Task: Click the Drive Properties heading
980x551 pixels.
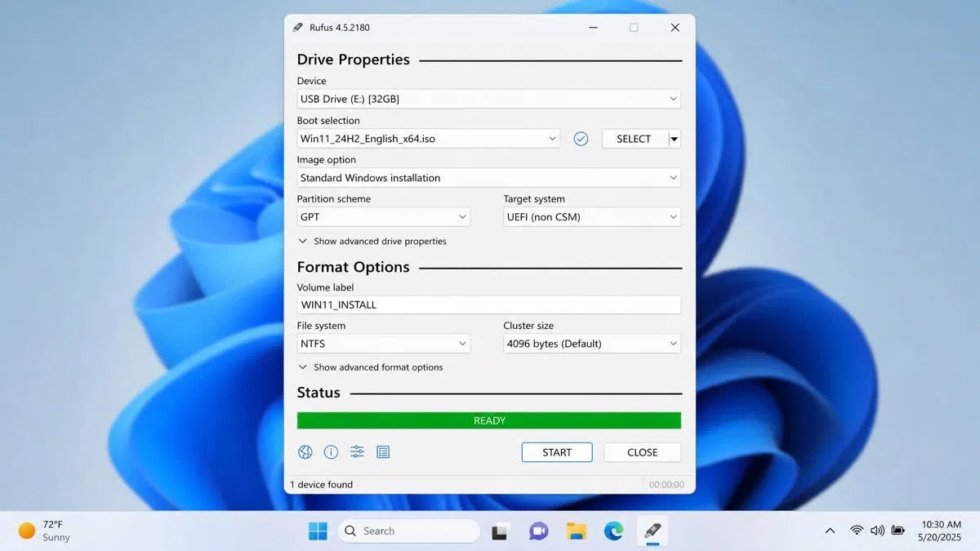Action: pos(354,60)
